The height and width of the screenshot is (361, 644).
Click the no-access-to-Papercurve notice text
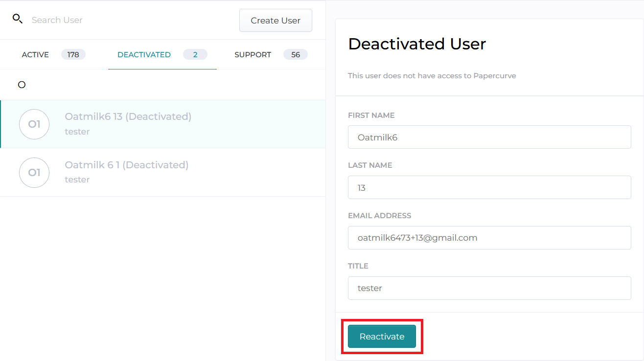pos(432,76)
